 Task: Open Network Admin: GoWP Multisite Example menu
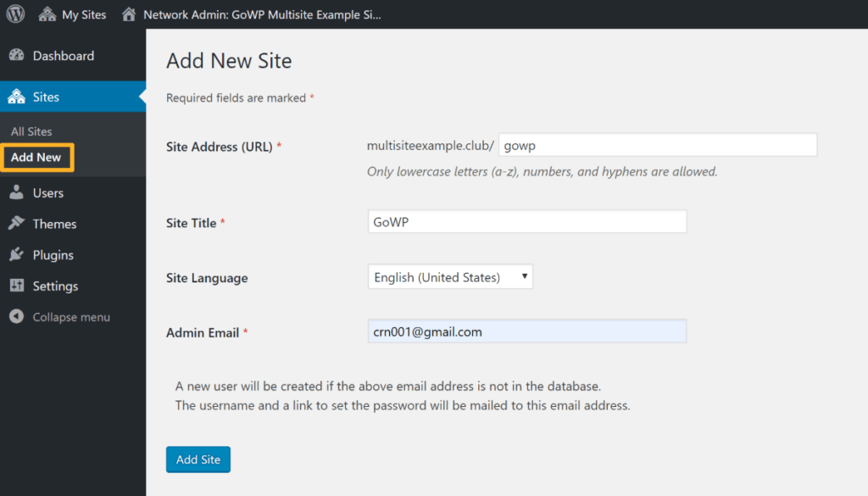pos(251,14)
